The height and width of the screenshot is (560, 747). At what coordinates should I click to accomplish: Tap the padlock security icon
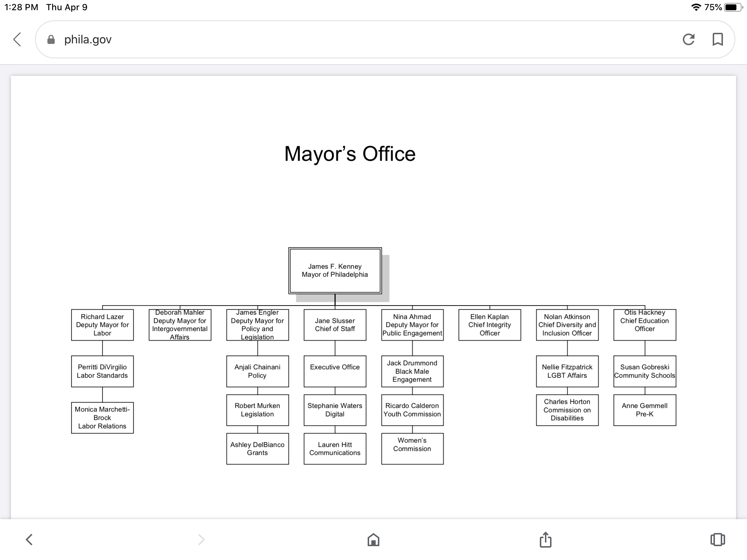pos(51,39)
